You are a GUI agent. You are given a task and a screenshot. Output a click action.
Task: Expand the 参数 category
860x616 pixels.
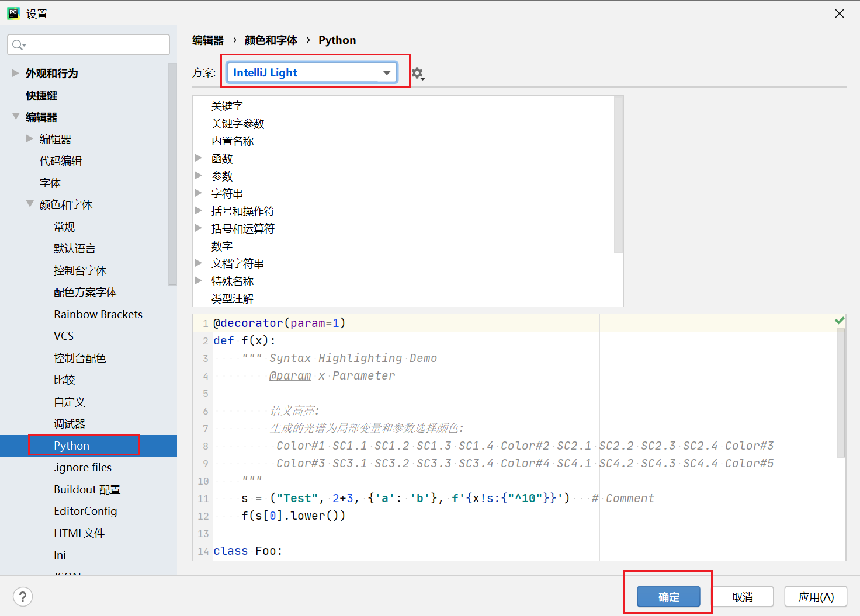[x=199, y=175]
